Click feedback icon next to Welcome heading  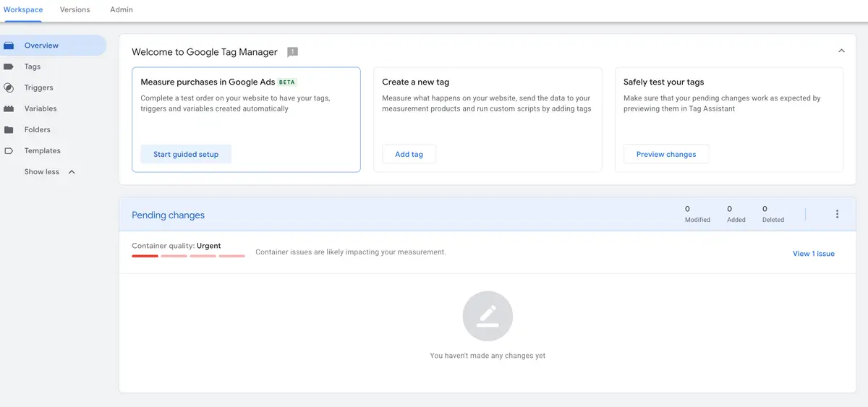pyautogui.click(x=292, y=52)
